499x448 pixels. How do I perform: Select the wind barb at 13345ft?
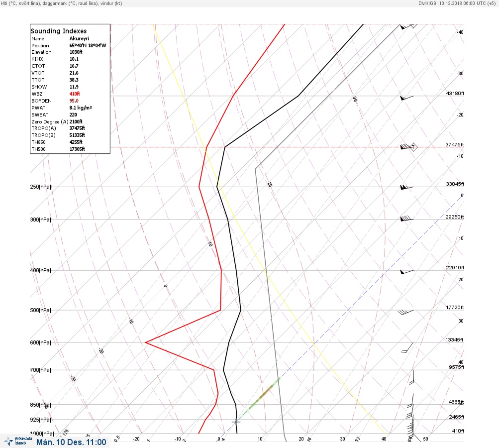[x=407, y=347]
